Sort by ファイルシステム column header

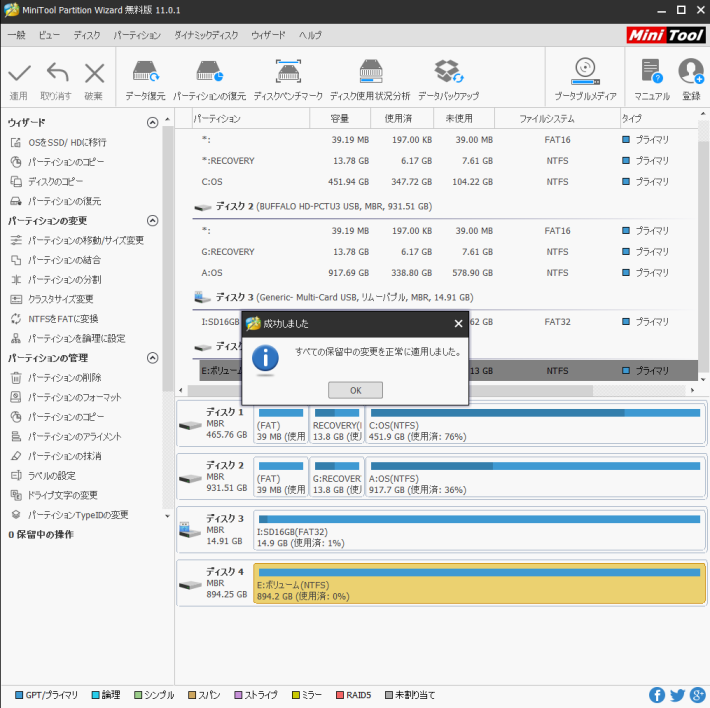pos(557,119)
